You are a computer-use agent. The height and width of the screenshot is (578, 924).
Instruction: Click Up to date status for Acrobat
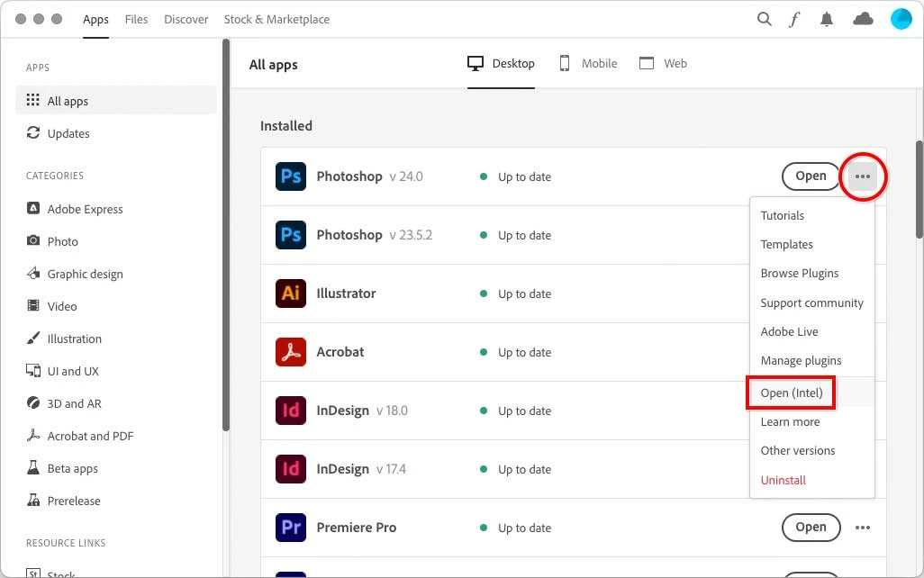click(x=516, y=352)
